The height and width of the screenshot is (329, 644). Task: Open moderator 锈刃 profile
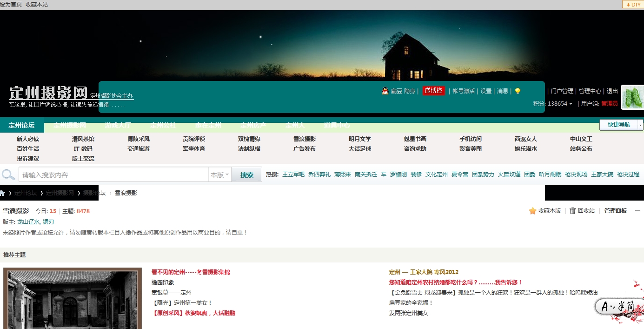(48, 222)
